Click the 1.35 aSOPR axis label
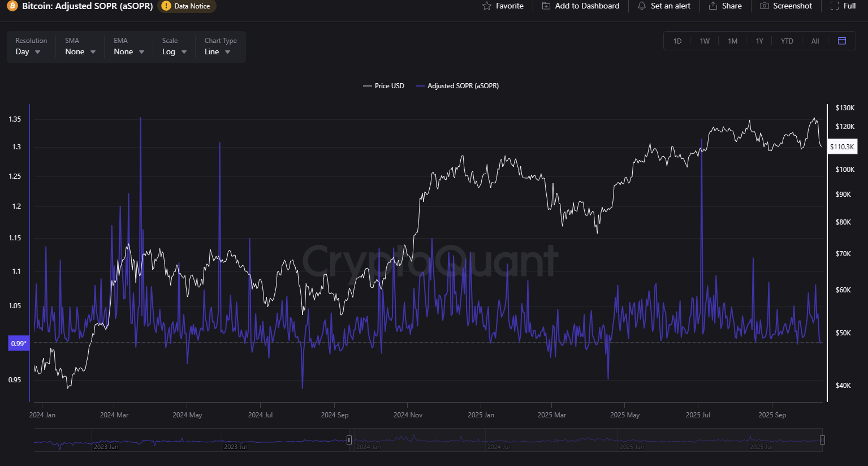This screenshot has height=466, width=868. (15, 119)
